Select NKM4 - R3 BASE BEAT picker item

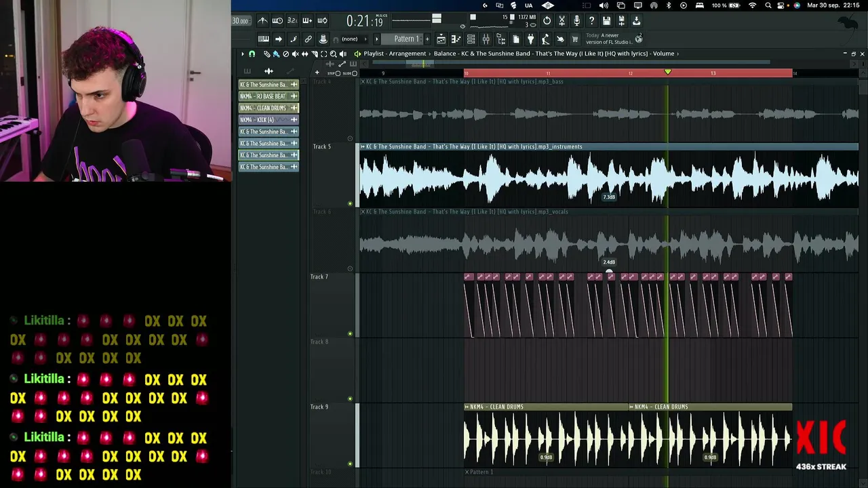pos(269,96)
